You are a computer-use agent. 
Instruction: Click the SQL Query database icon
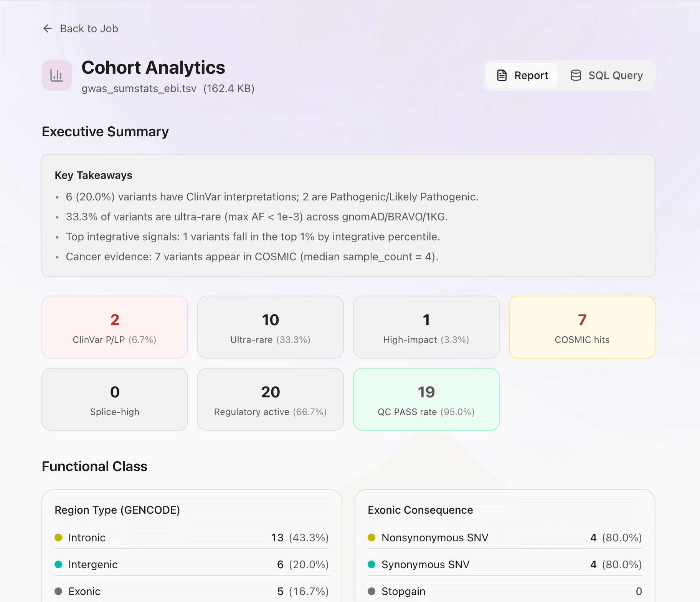(x=576, y=75)
